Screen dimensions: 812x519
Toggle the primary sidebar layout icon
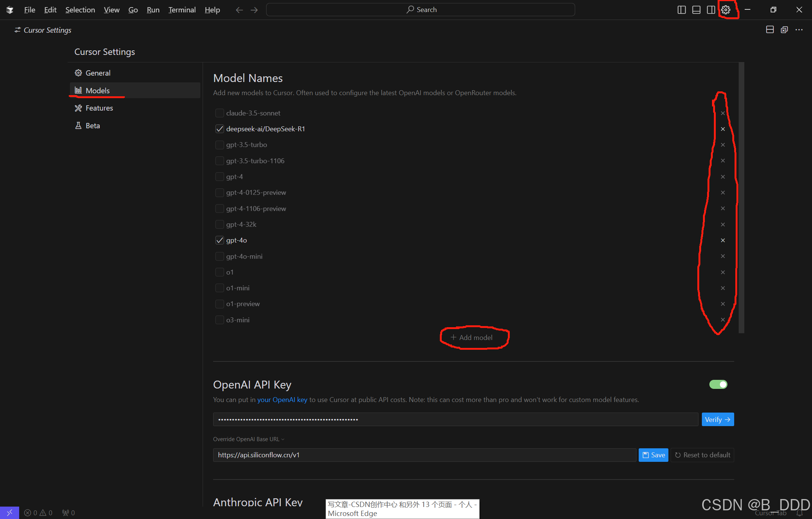coord(681,10)
